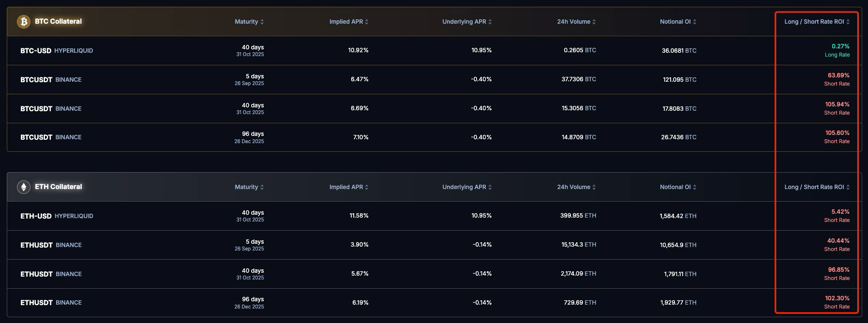This screenshot has height=323, width=868.
Task: Sort BTC table by 24h Volume header
Action: click(573, 22)
